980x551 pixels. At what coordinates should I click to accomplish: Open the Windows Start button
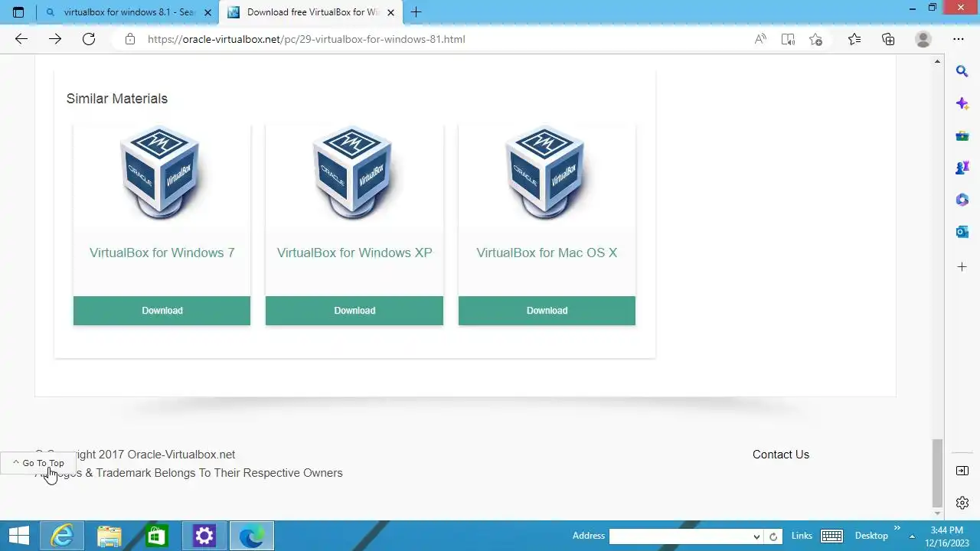pos(19,536)
